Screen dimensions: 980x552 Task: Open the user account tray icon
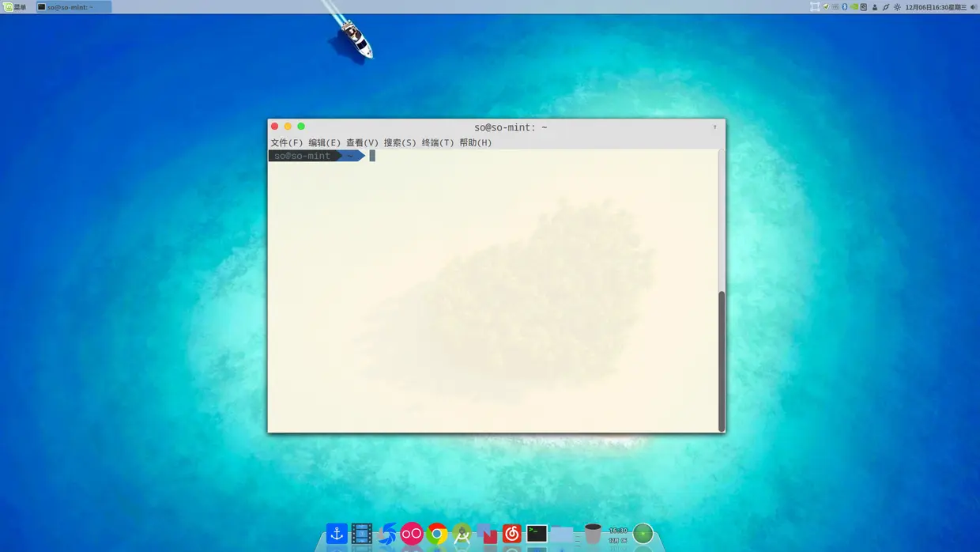point(875,7)
